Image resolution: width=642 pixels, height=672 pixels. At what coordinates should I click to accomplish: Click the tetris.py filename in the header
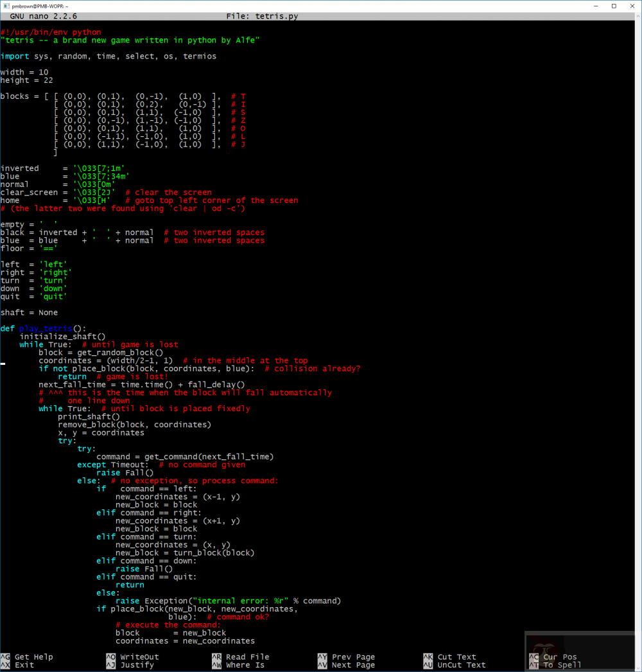(275, 15)
